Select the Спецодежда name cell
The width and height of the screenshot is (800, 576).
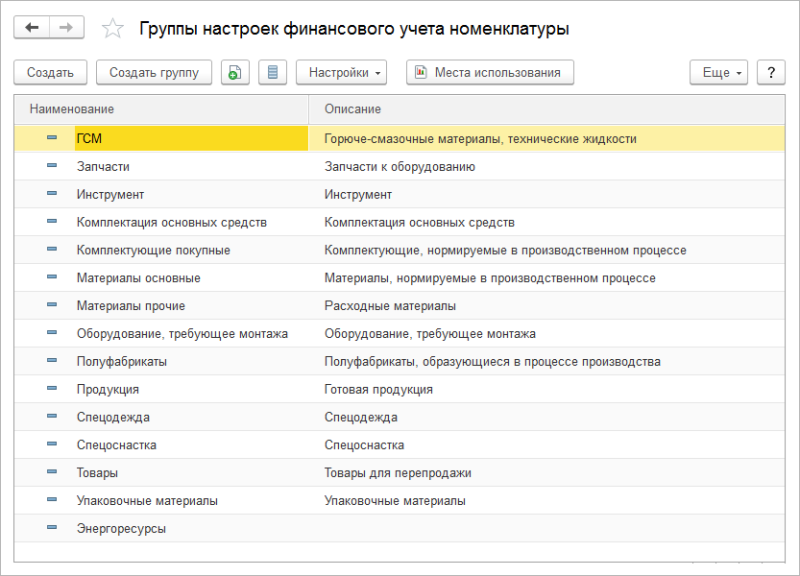[113, 417]
